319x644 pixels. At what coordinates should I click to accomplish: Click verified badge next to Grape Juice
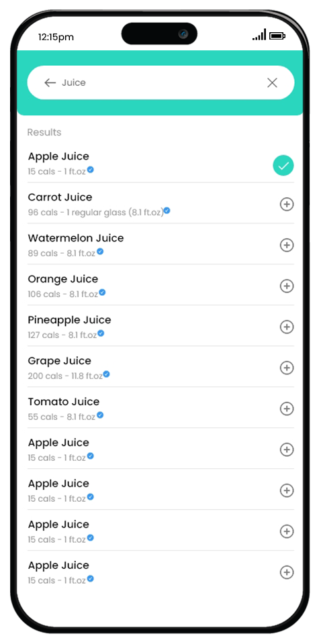[x=106, y=374]
